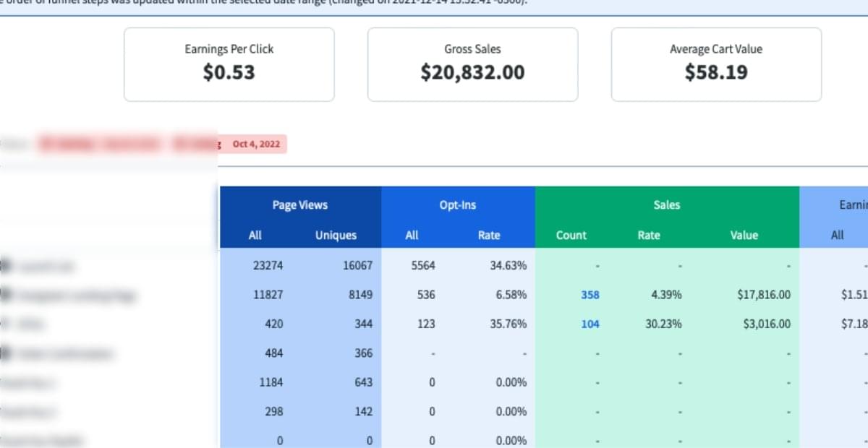Viewport: 868px width, 448px height.
Task: Select the Uniques column subheader
Action: pyautogui.click(x=336, y=235)
